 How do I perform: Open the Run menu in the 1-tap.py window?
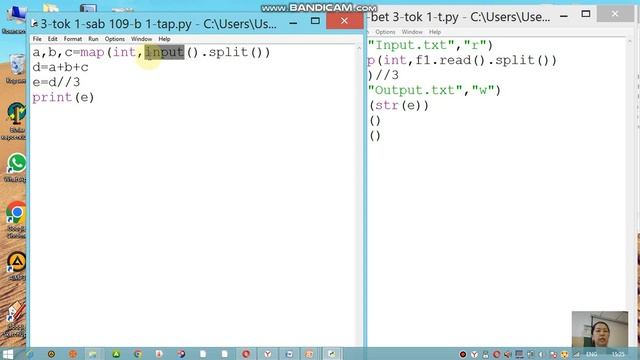pos(93,39)
